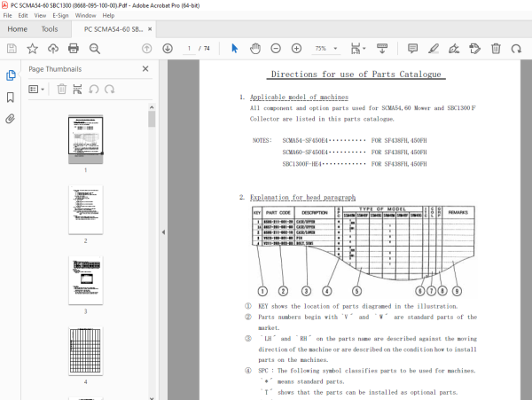Screen dimensions: 532x400
Task: Open the Sign document tool
Action: point(454,49)
